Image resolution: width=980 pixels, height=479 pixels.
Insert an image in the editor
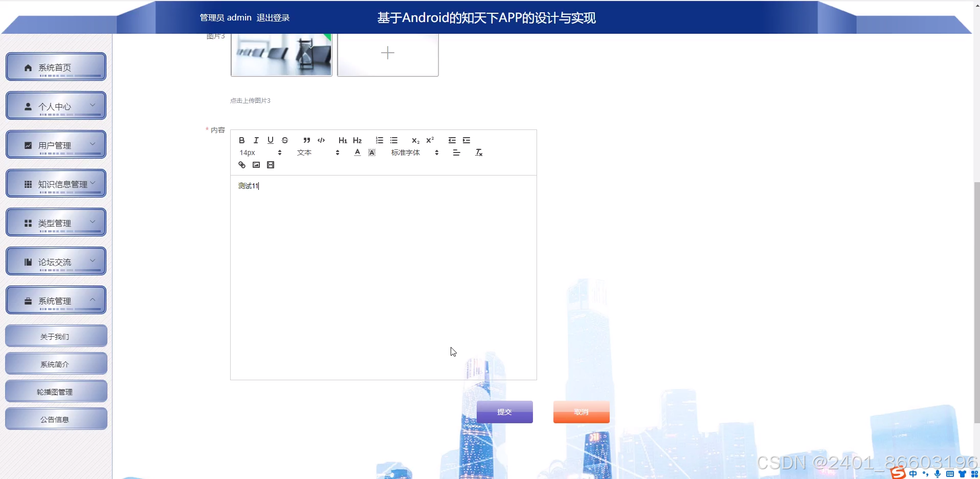(256, 165)
